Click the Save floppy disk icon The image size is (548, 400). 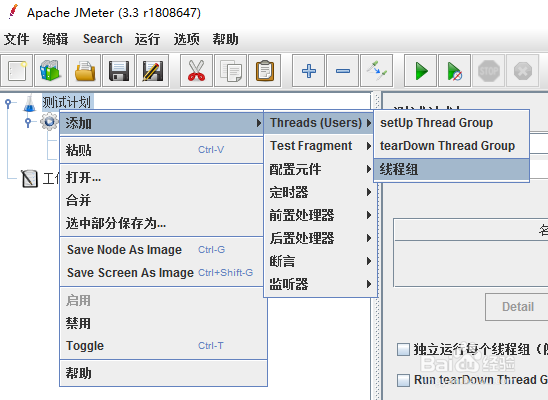click(x=119, y=71)
